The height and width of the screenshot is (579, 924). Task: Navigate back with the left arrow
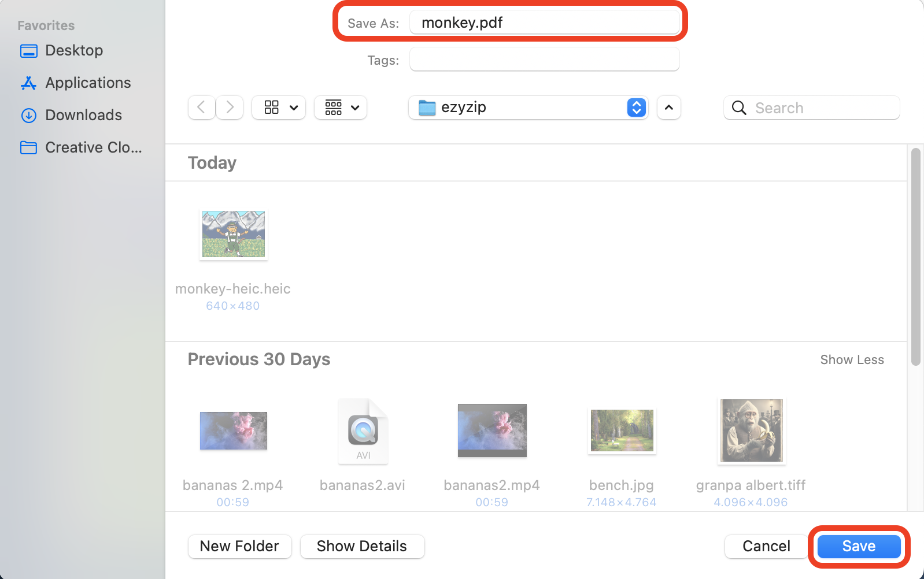(202, 107)
